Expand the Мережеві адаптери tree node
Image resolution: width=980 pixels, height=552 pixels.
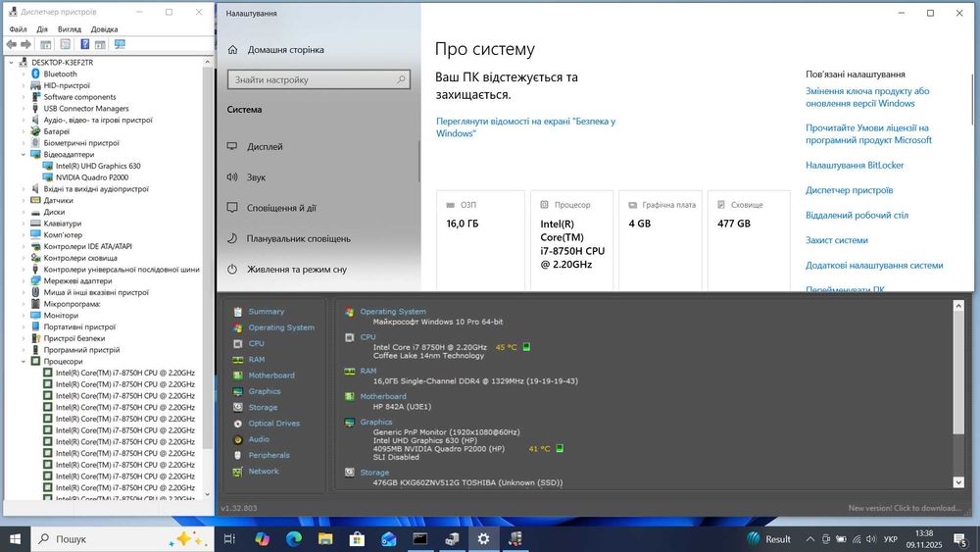(x=24, y=280)
